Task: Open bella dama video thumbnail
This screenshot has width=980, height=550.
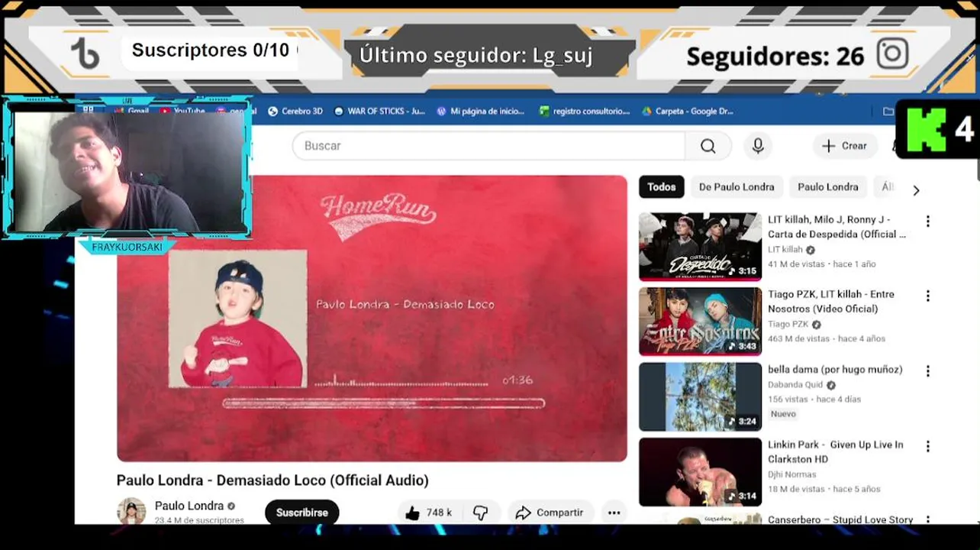Action: pos(700,396)
